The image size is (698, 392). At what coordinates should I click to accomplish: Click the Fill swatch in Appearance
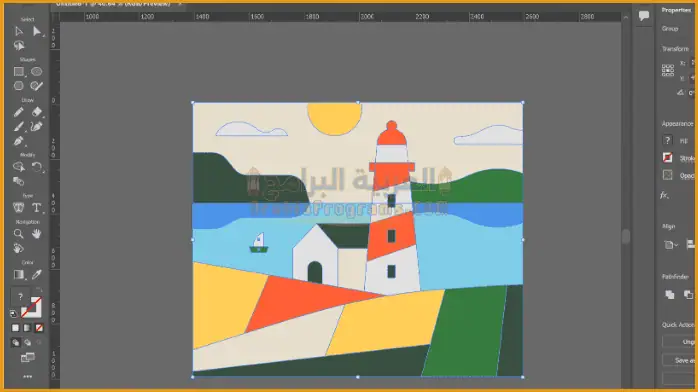click(x=667, y=141)
